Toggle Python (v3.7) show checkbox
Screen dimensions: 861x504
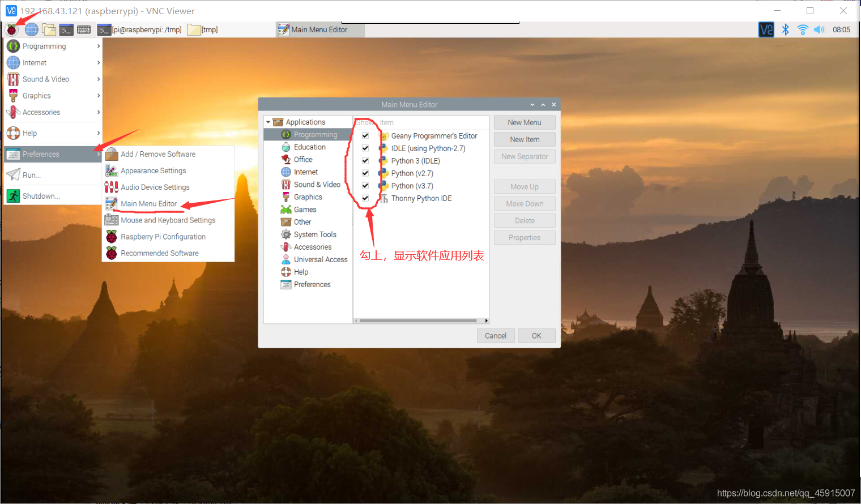click(x=365, y=186)
